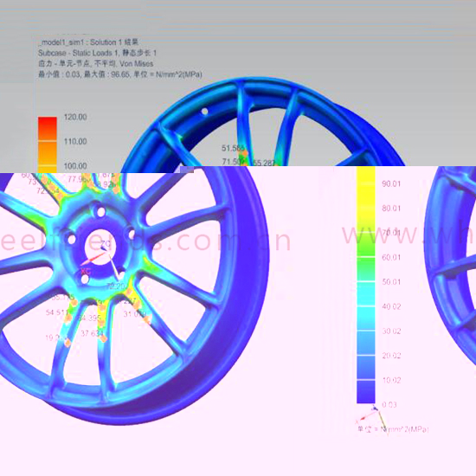Click the orange node marker near 51.565

pyautogui.click(x=245, y=153)
